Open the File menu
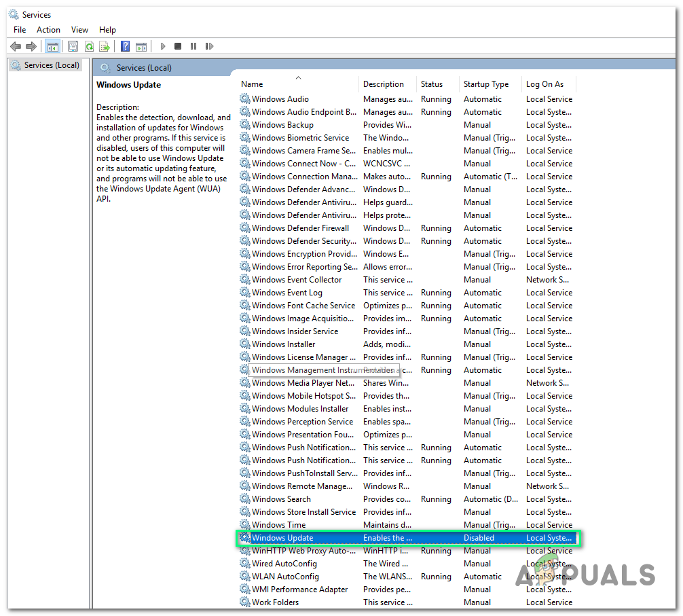This screenshot has height=616, width=683. [x=20, y=30]
